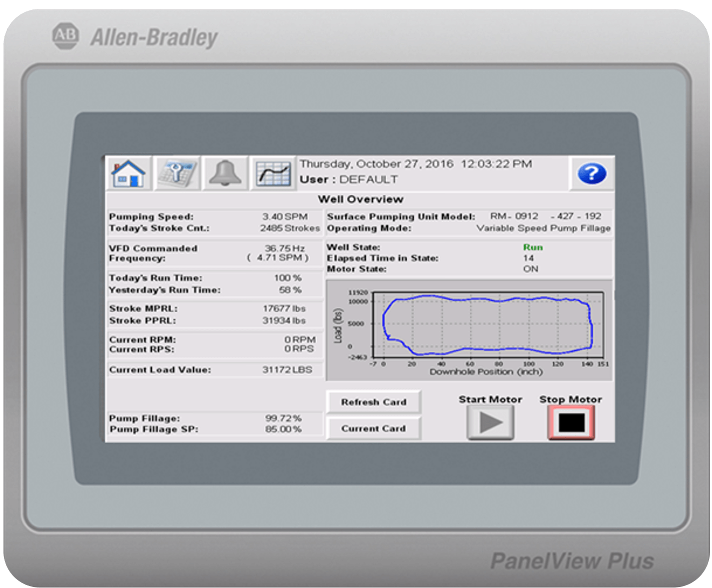Screen dimensions: 712x588
Task: Click the Current Load Value: label
Action: tap(160, 369)
